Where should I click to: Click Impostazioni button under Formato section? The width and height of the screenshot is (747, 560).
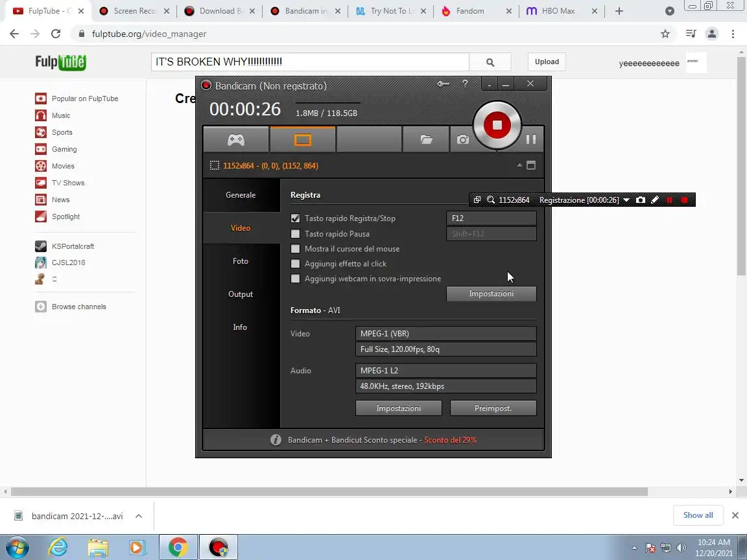[x=399, y=408]
